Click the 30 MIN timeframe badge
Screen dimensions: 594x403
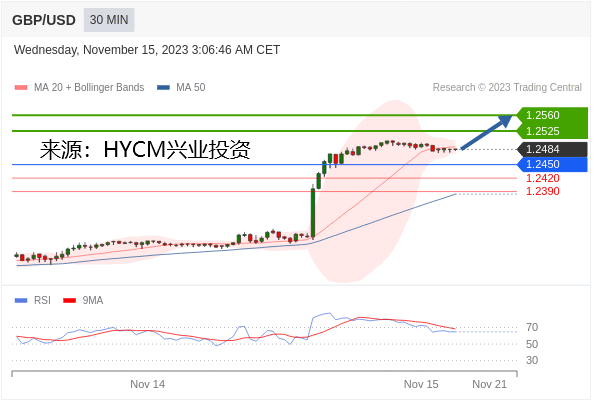tap(109, 20)
